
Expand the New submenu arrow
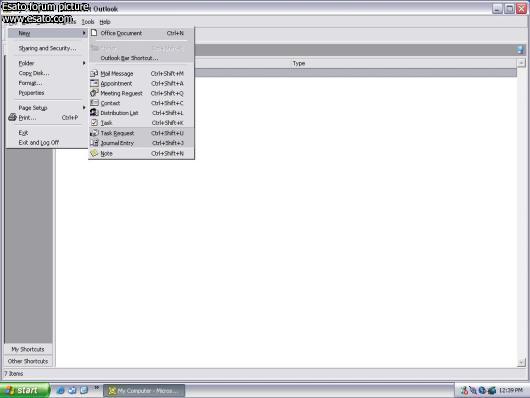(84, 33)
